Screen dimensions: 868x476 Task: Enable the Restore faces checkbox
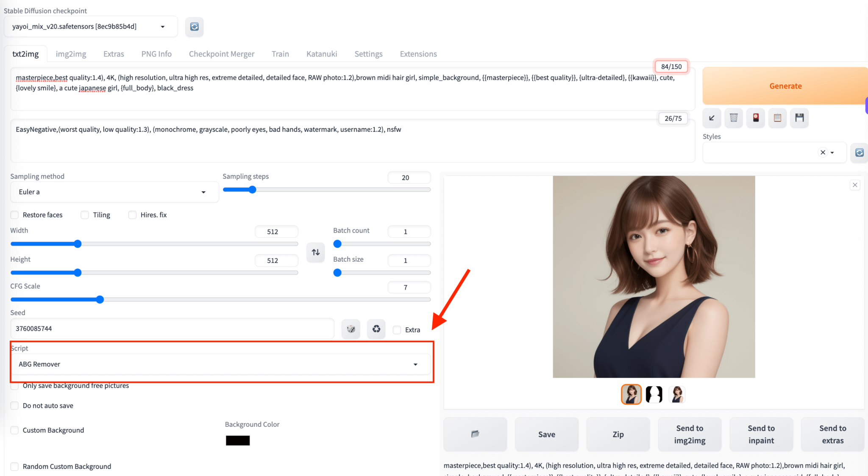[15, 215]
